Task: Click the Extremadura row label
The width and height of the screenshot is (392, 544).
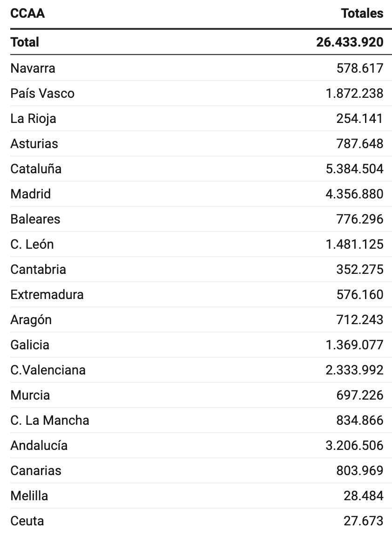Action: [47, 294]
